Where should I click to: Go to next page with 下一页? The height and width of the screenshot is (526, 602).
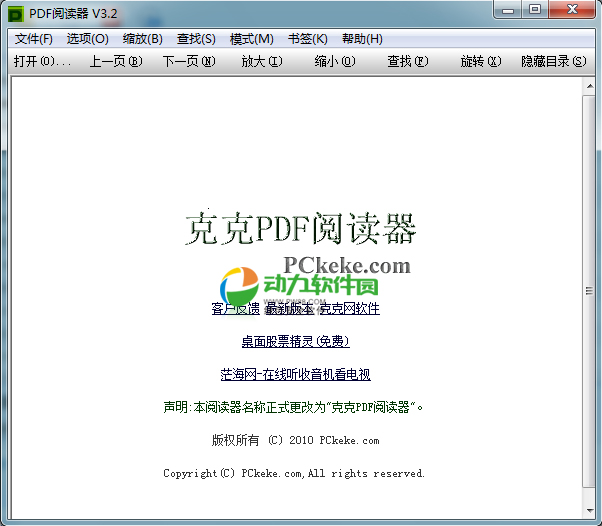[189, 62]
